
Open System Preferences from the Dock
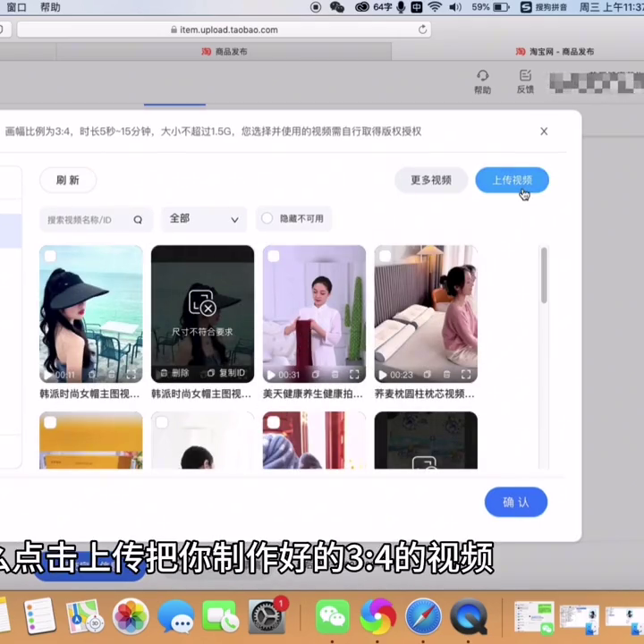pyautogui.click(x=266, y=616)
